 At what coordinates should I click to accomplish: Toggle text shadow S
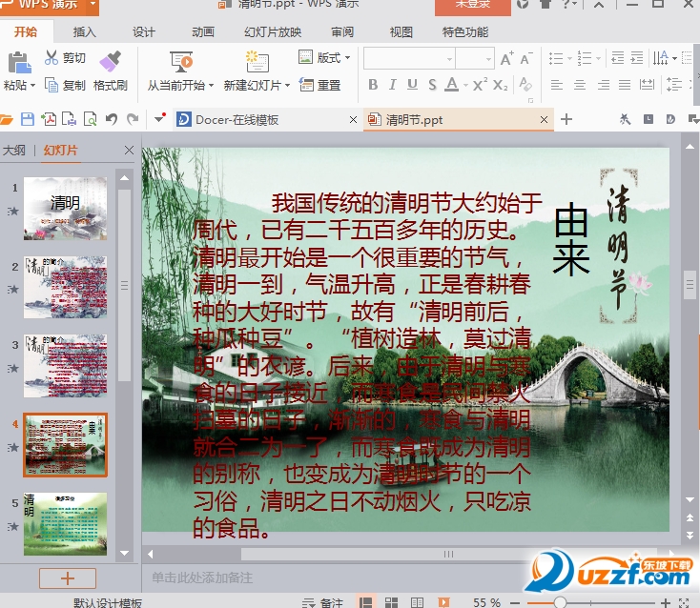click(432, 84)
